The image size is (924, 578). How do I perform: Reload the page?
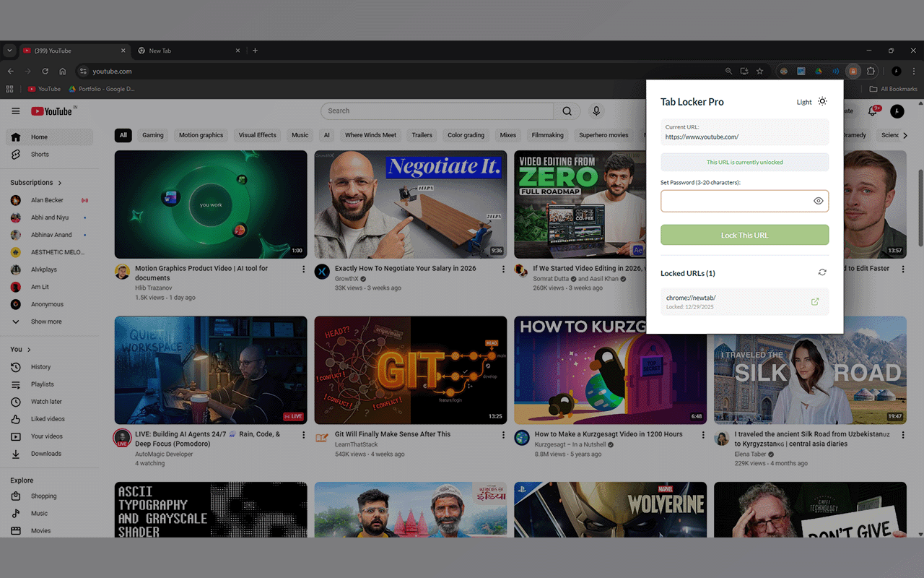point(45,71)
